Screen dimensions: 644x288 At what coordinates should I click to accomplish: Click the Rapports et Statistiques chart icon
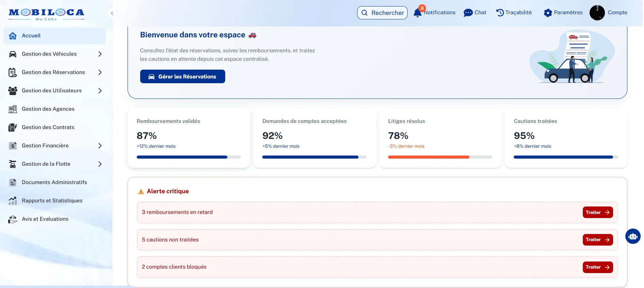point(13,201)
